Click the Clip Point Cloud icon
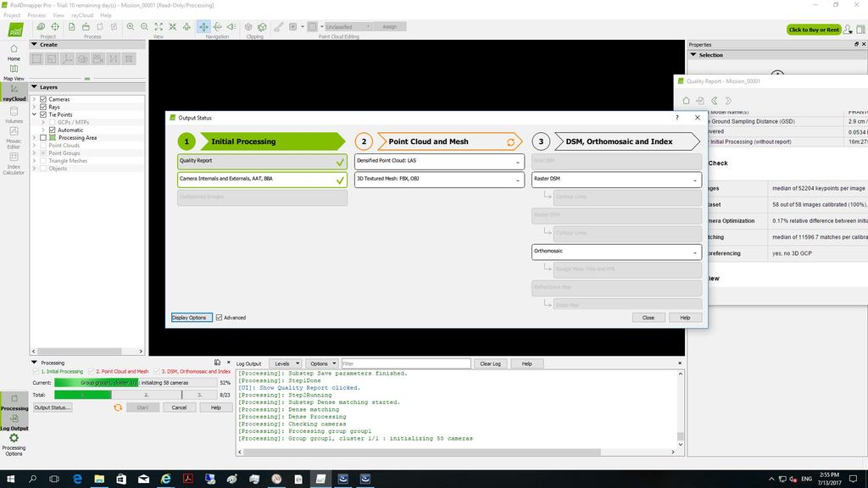 (x=248, y=26)
